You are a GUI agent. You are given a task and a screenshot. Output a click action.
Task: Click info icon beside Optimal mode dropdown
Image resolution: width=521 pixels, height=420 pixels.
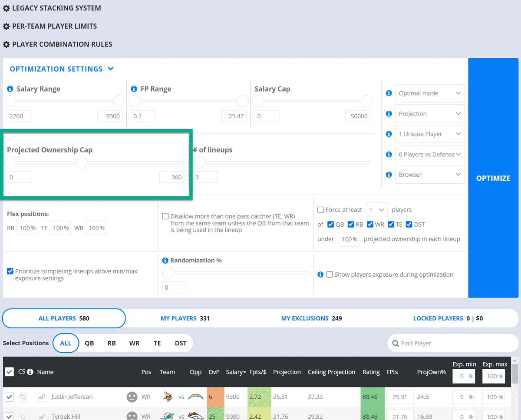tap(389, 93)
